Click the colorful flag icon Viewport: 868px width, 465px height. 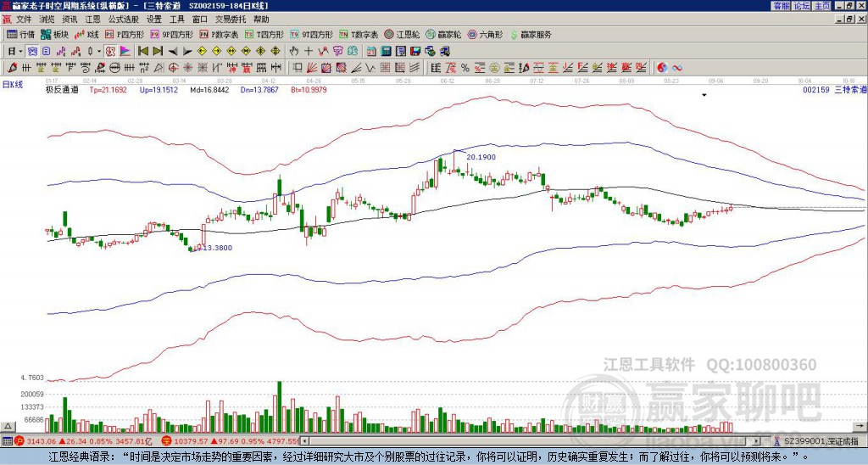125,51
